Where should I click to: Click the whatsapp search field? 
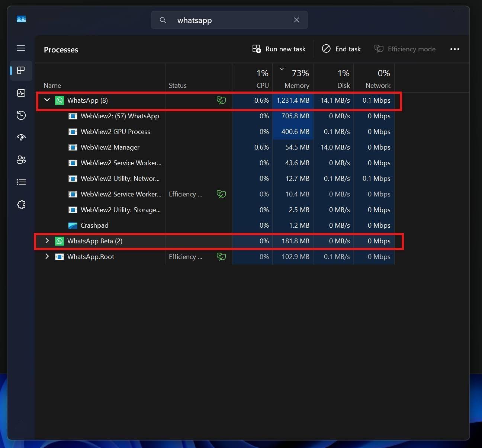click(231, 20)
